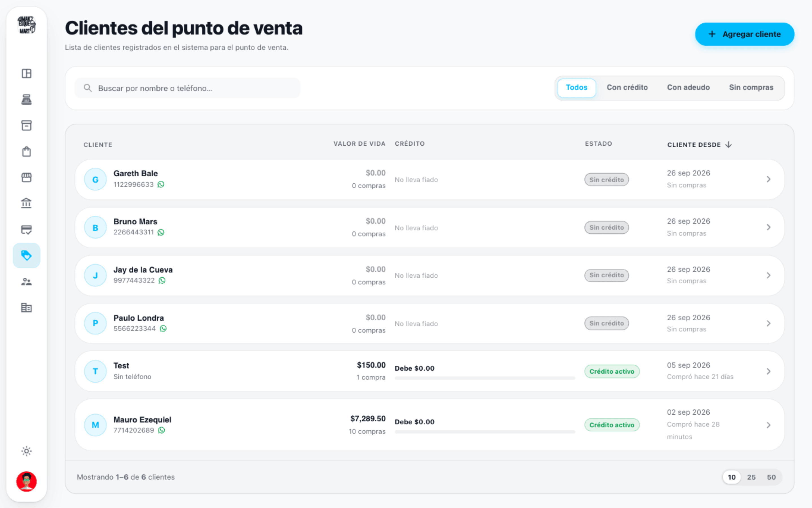Click WhatsApp icon beside Jay de la Cueva's number
The width and height of the screenshot is (812, 508).
click(162, 281)
